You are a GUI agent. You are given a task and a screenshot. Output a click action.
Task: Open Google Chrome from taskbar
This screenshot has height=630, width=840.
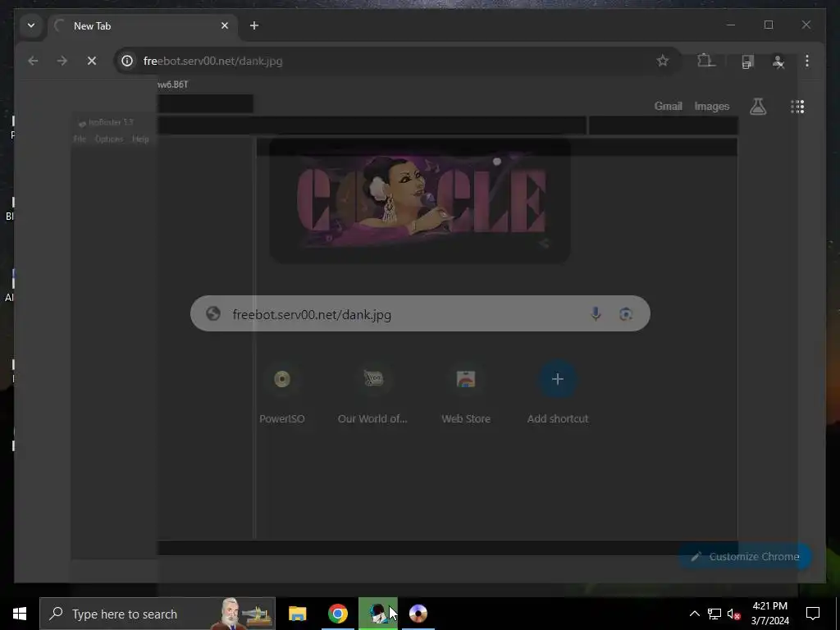337,614
